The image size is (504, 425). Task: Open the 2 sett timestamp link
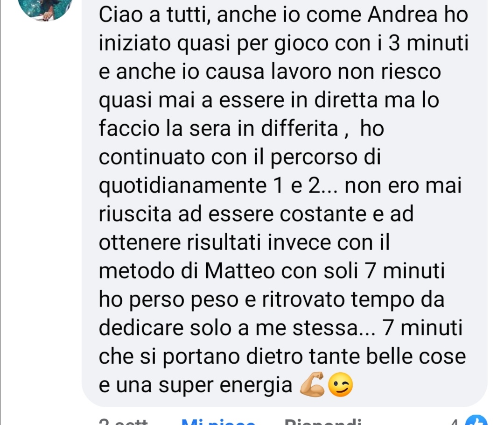123,421
